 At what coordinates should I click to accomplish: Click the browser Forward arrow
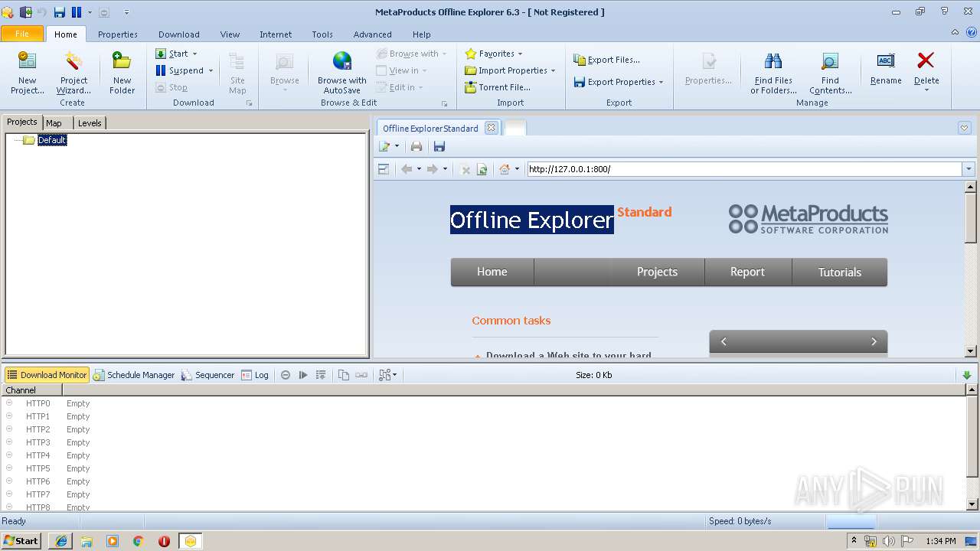click(x=433, y=169)
